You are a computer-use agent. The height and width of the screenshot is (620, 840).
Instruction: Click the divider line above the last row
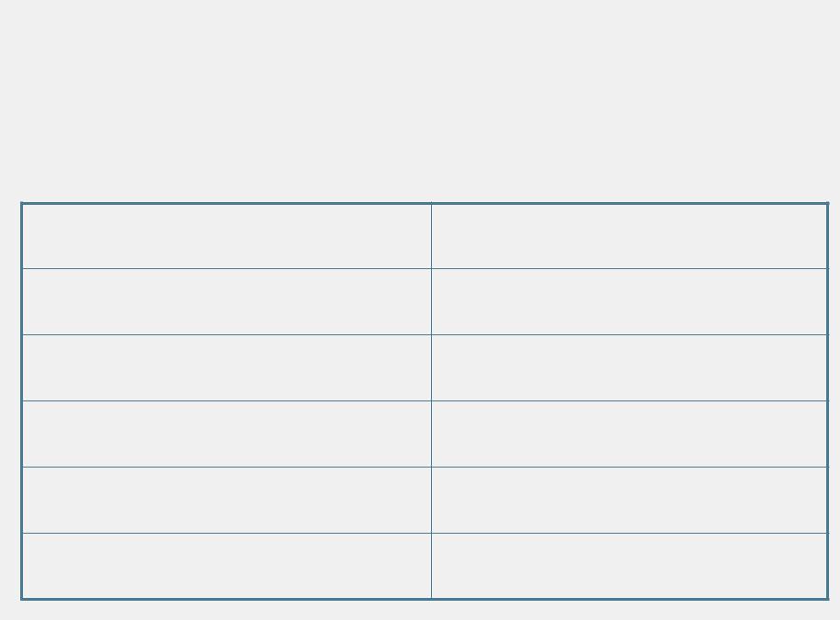425,534
